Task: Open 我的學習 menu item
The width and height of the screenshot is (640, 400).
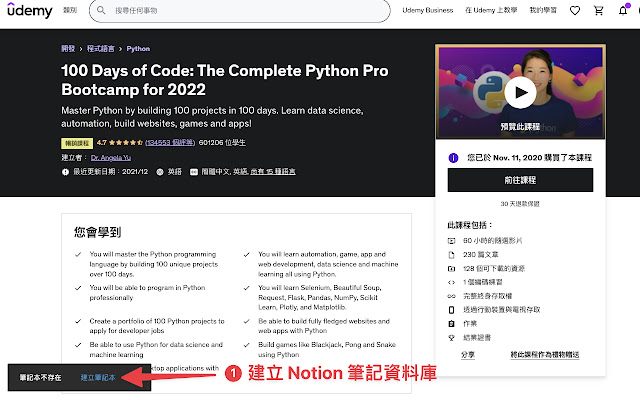Action: (x=543, y=10)
